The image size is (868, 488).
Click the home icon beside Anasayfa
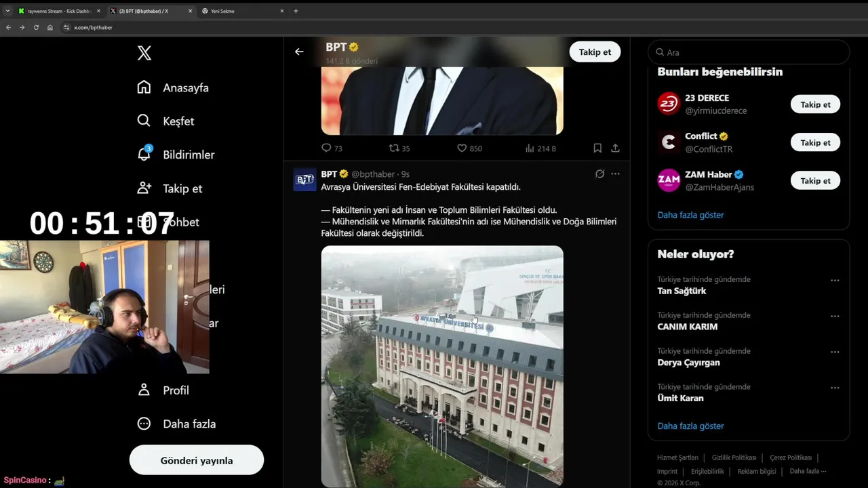144,87
